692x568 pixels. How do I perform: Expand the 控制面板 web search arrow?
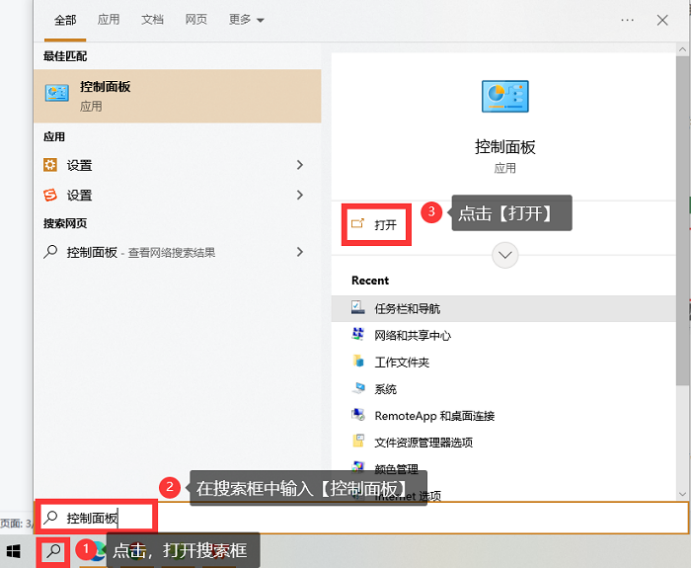pos(300,252)
